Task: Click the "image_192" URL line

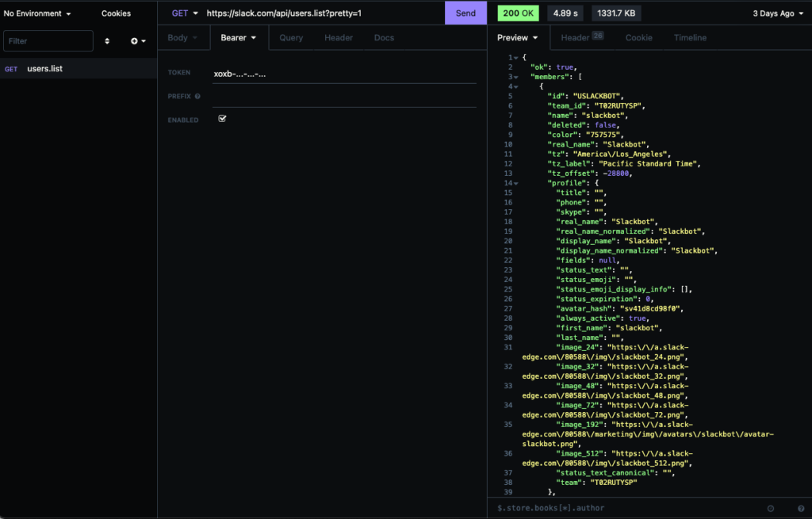Action: (x=649, y=434)
